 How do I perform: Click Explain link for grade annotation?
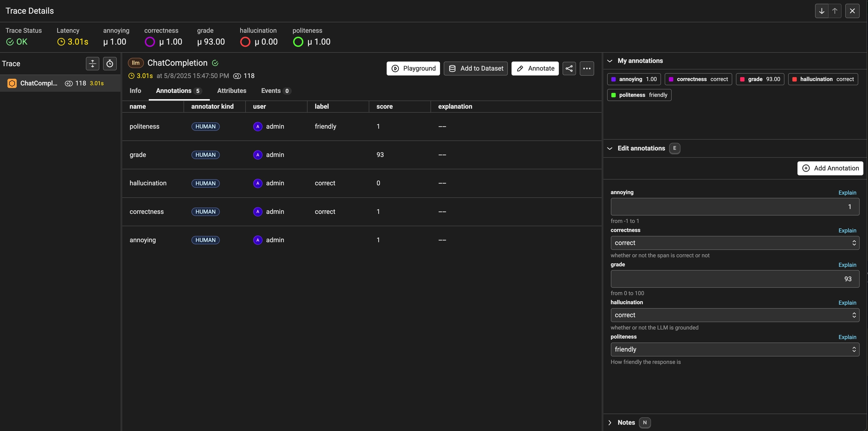point(847,265)
